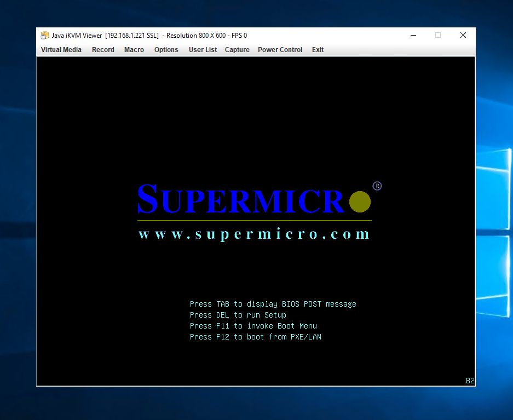Minimize the iKVM Viewer window

pyautogui.click(x=413, y=36)
